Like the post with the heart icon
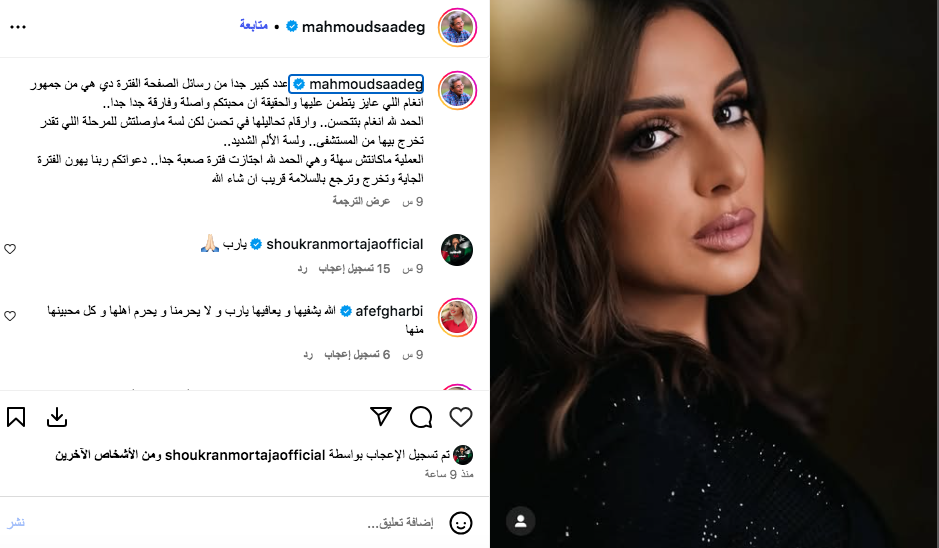The height and width of the screenshot is (548, 939). coord(461,417)
